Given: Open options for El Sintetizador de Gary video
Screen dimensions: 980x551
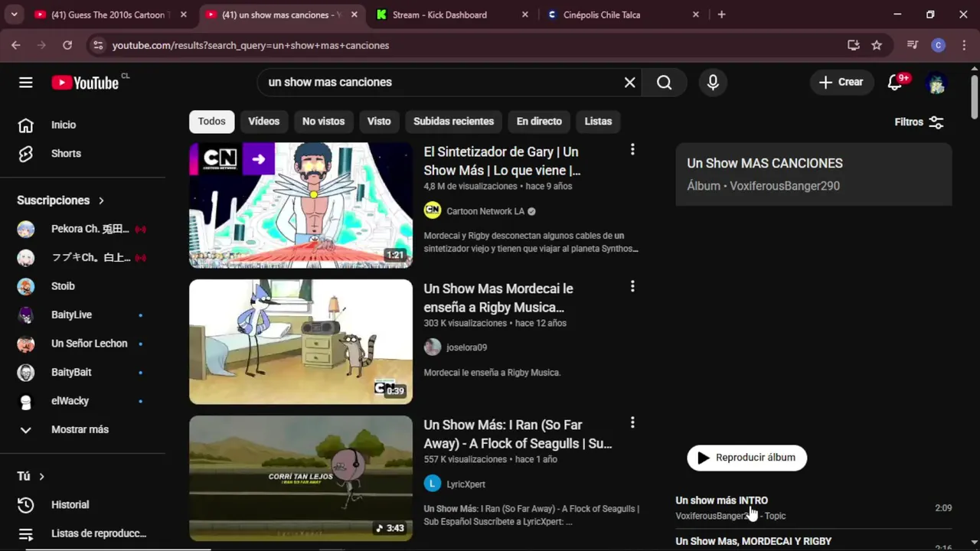Looking at the screenshot, I should (x=632, y=150).
